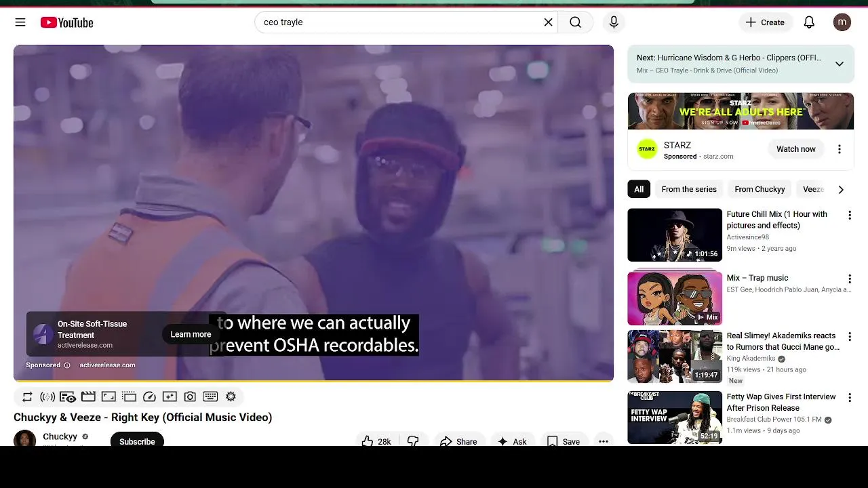The image size is (868, 488).
Task: Click King Akademiks channel name
Action: coord(751,359)
